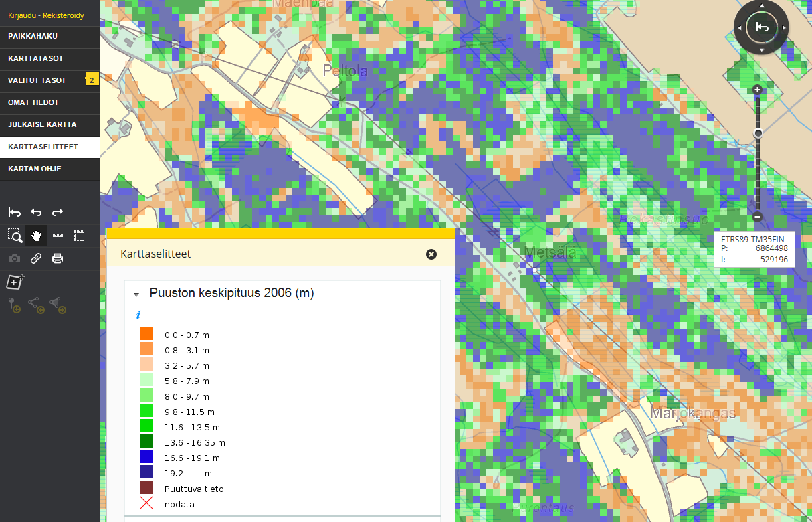Click the 19.2 - m dark blue swatch
The height and width of the screenshot is (522, 812).
click(146, 472)
